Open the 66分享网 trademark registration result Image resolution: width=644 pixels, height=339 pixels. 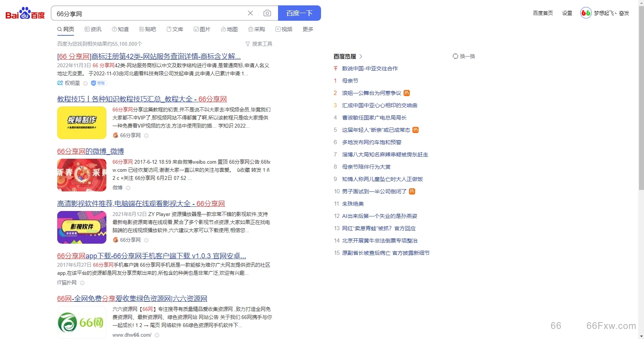(149, 56)
